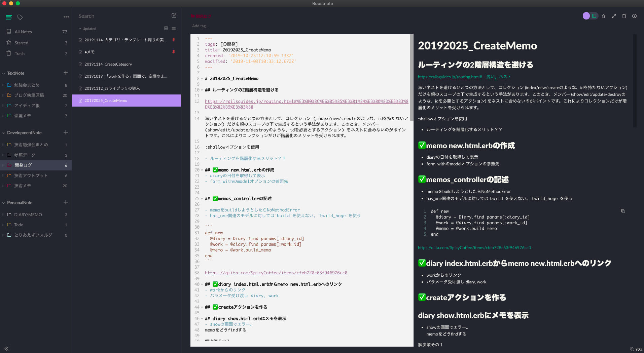Delete the note using the trash icon

624,16
